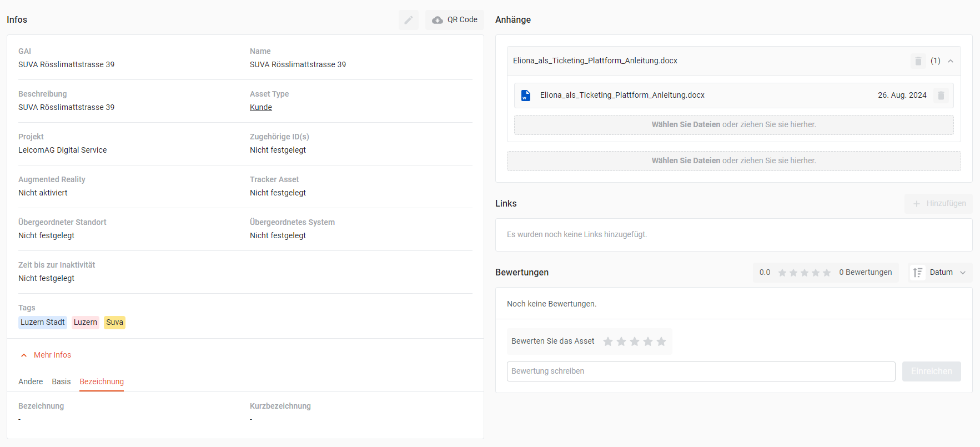The height and width of the screenshot is (447, 980).
Task: Click the sort order icon beside Datum
Action: tap(918, 273)
